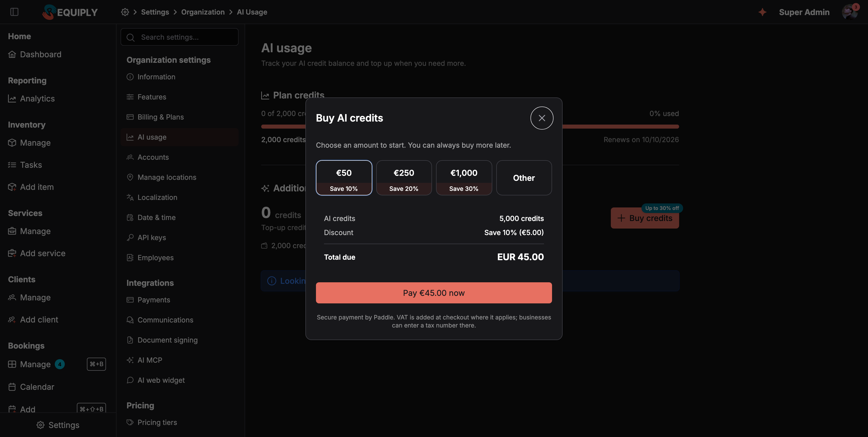Select the €1,000 Save 30% option
Image resolution: width=868 pixels, height=437 pixels.
464,178
